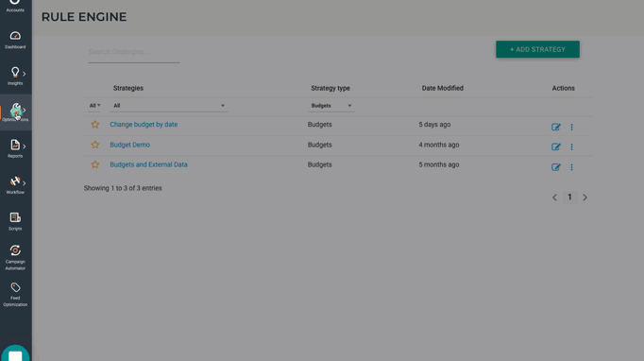Open more actions for Budget Demo
The image size is (644, 361).
click(571, 146)
